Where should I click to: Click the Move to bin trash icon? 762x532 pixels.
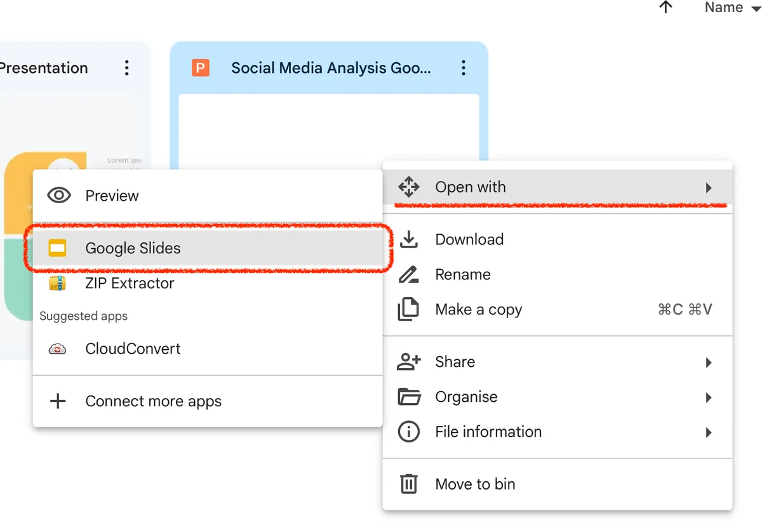408,484
